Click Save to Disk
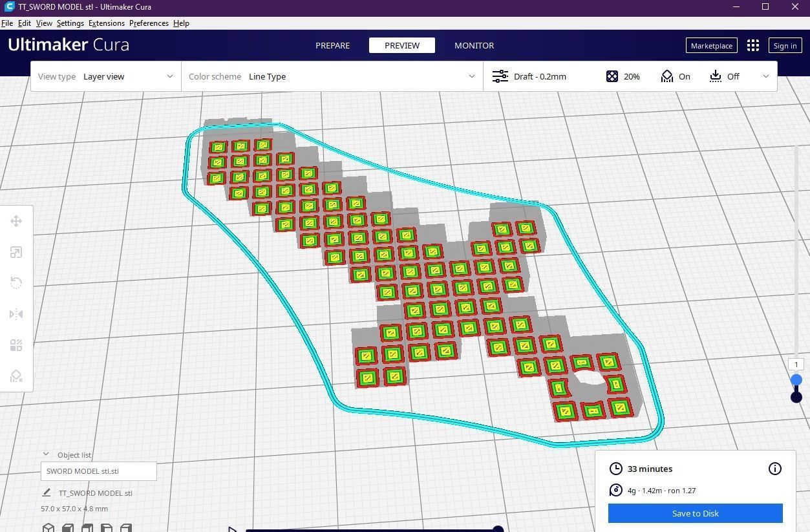The height and width of the screenshot is (532, 810). (695, 513)
